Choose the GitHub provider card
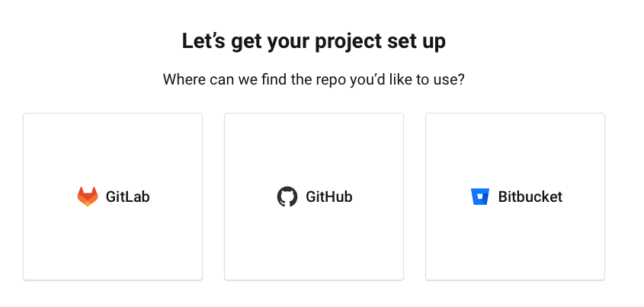Image resolution: width=644 pixels, height=307 pixels. point(314,197)
